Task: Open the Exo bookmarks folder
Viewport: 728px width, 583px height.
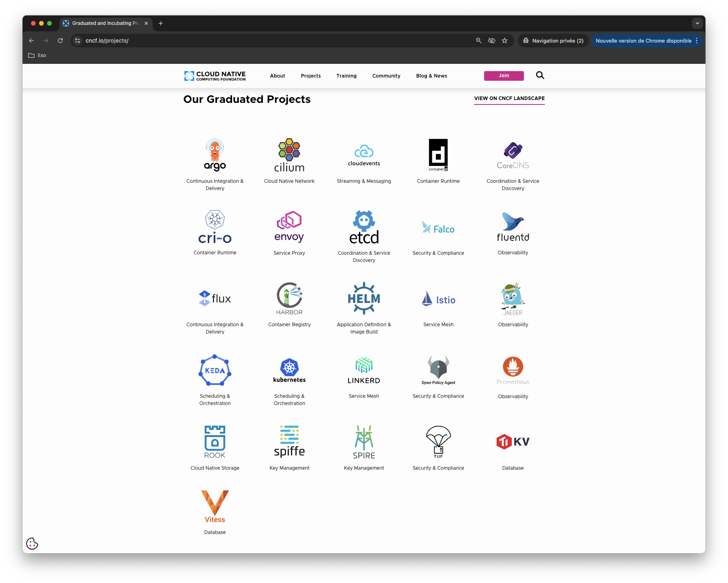Action: pos(37,55)
